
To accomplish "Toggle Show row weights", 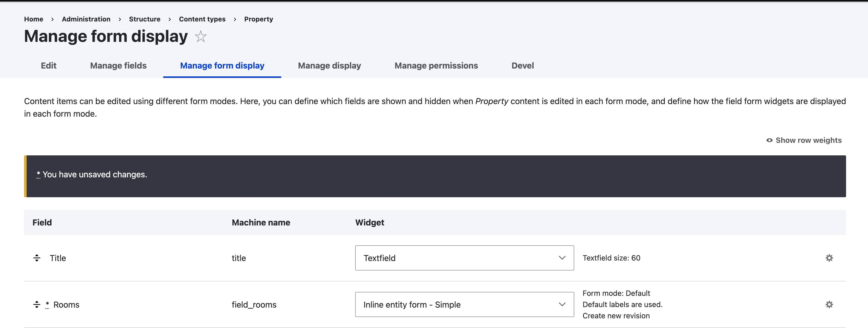I will pyautogui.click(x=808, y=140).
